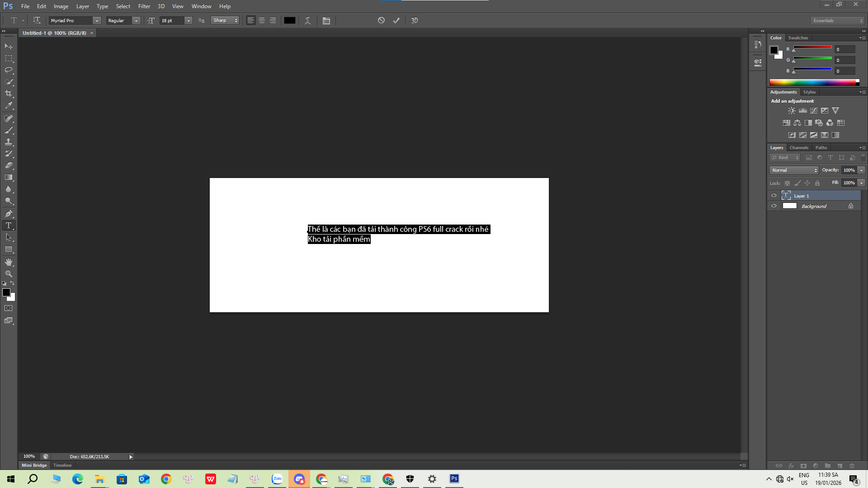This screenshot has width=868, height=488.
Task: Enable Lock transparent pixels on Layer 1
Action: click(x=788, y=183)
